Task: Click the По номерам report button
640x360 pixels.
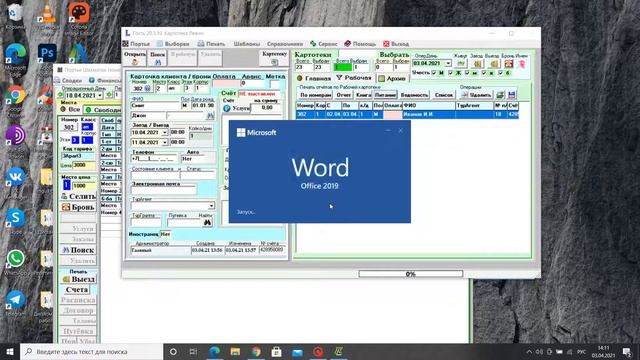Action: point(315,95)
